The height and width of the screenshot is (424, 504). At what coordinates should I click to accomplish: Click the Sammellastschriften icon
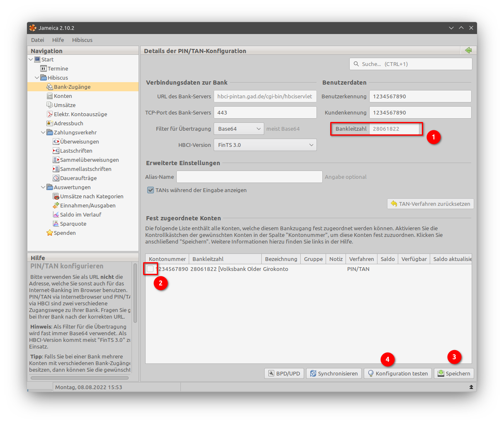point(56,169)
